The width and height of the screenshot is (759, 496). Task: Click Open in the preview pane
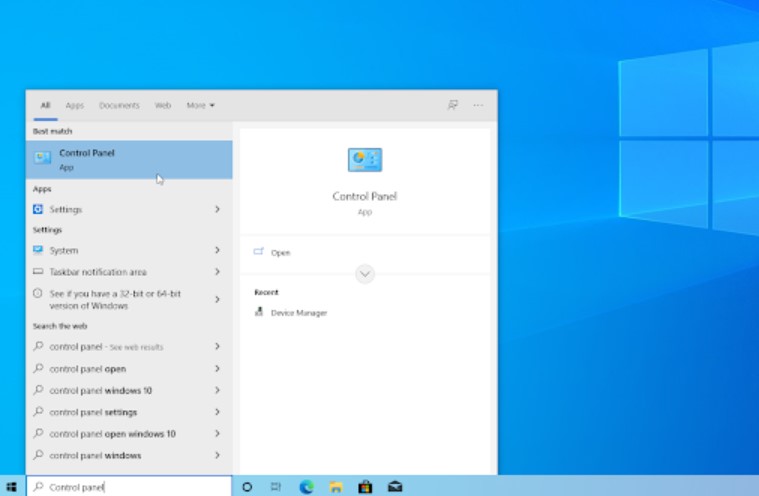[280, 253]
